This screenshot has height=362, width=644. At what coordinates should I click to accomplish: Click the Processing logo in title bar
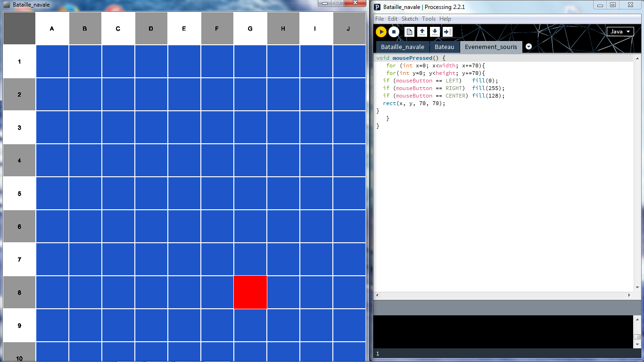378,7
